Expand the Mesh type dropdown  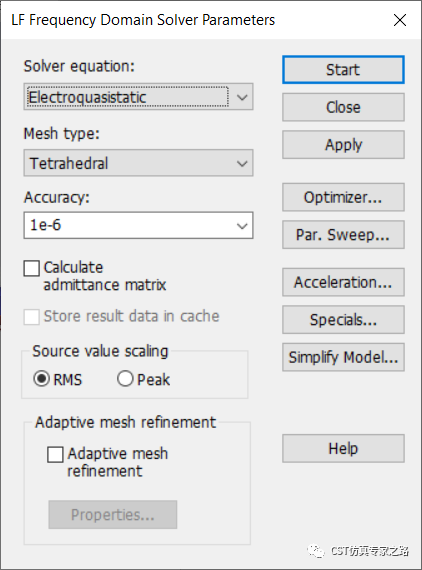point(138,163)
